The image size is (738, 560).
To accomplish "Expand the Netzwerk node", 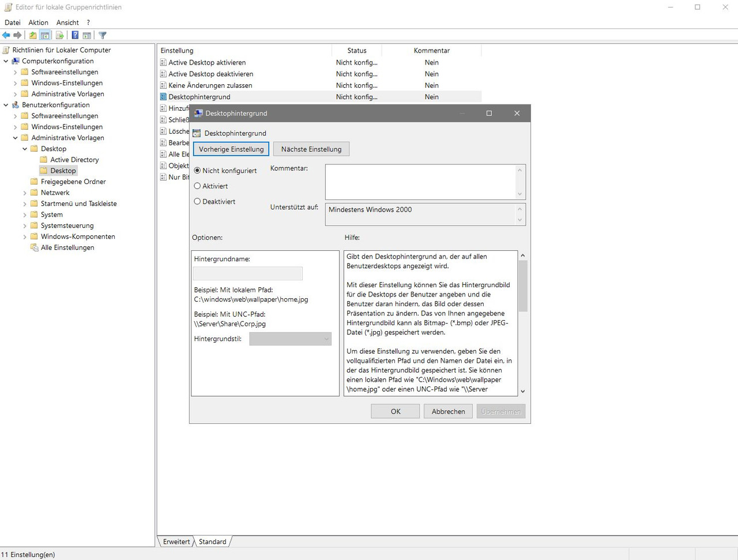I will (x=25, y=193).
